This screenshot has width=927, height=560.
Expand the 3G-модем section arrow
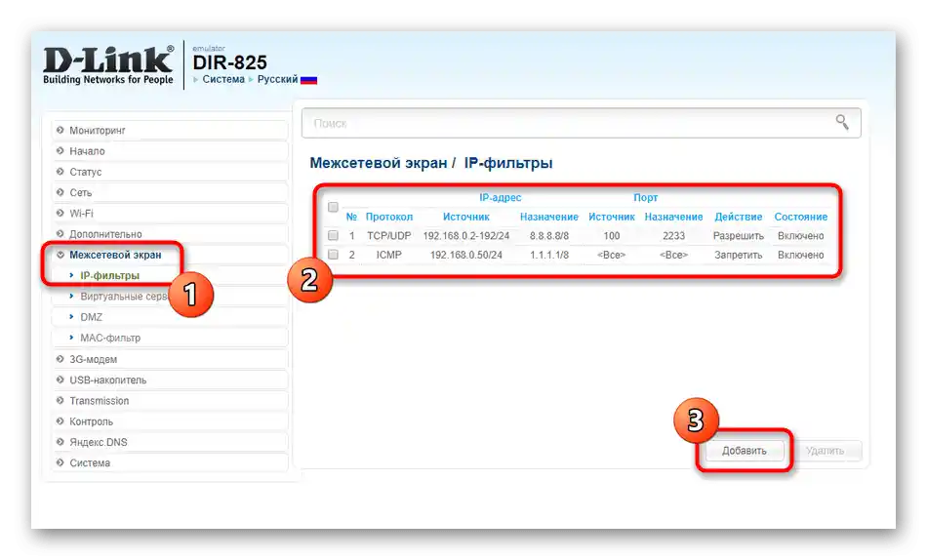pos(60,359)
